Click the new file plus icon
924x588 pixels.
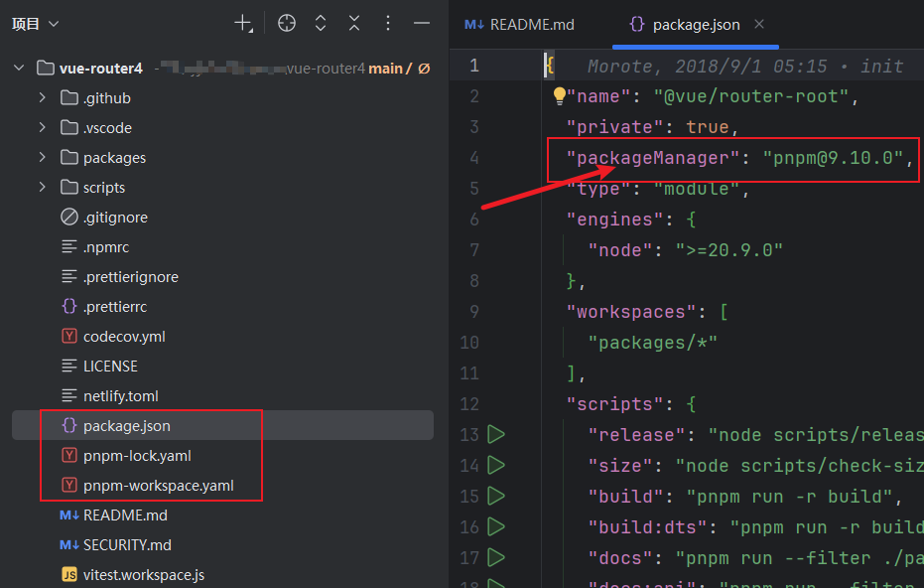243,24
